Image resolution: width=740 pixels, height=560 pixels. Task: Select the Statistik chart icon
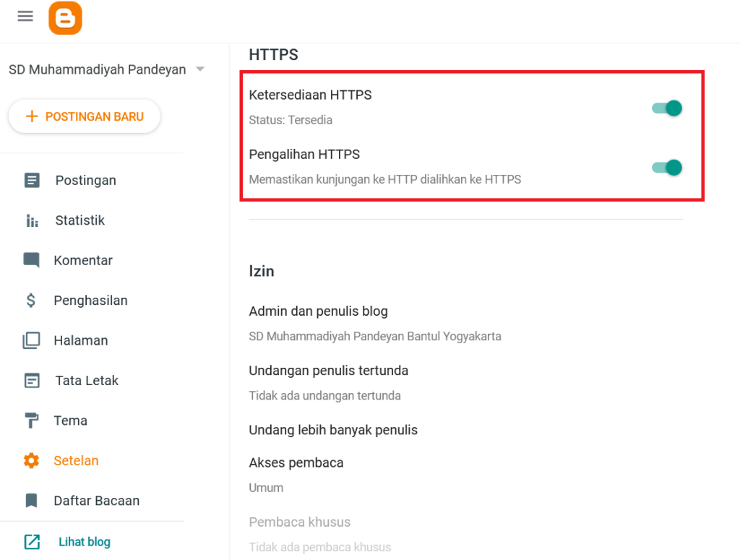point(33,220)
